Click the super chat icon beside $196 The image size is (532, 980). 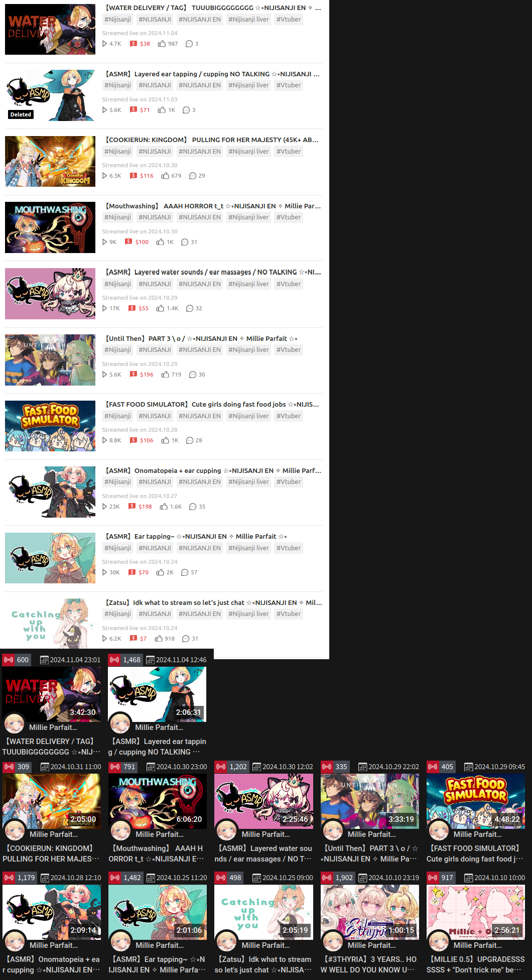coord(134,375)
